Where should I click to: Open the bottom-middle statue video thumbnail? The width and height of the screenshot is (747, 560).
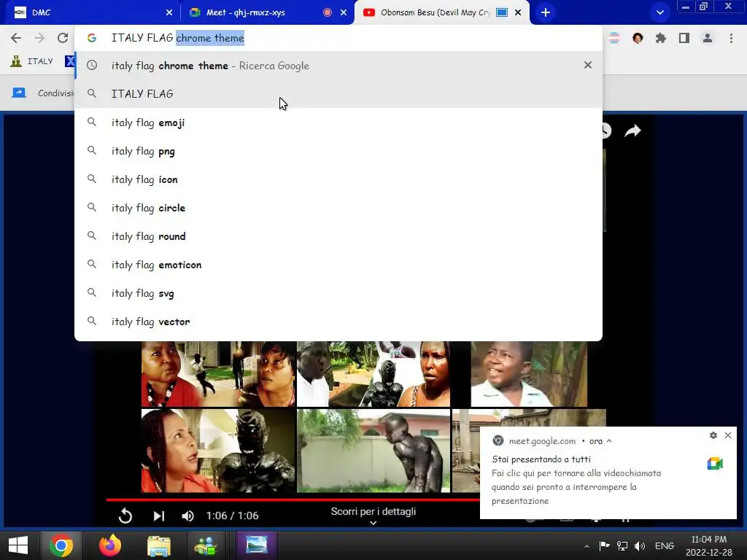pos(373,451)
